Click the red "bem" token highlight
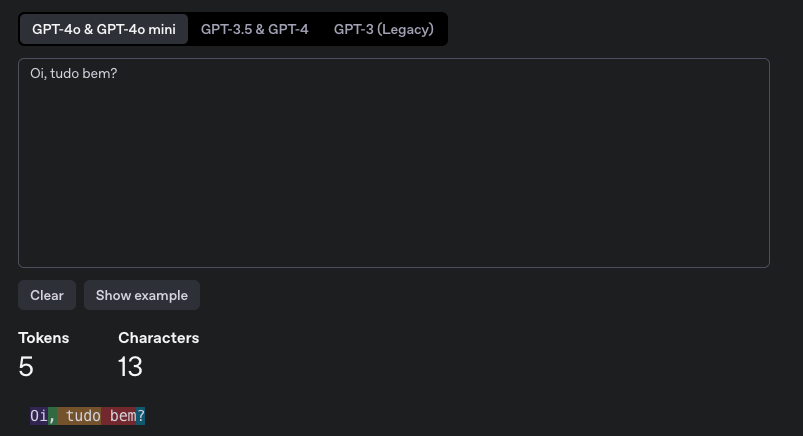 pyautogui.click(x=119, y=416)
